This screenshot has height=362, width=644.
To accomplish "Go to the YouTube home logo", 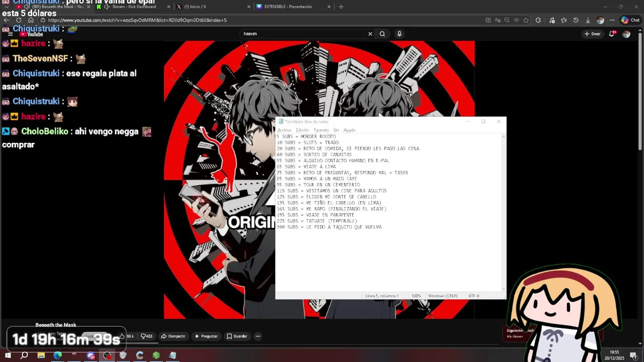I will click(31, 34).
